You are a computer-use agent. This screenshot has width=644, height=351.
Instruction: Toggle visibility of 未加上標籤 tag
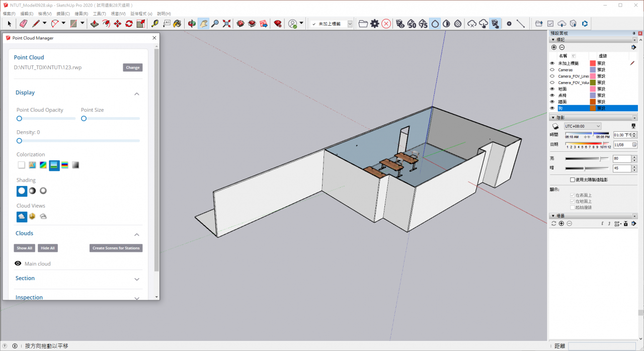click(552, 63)
